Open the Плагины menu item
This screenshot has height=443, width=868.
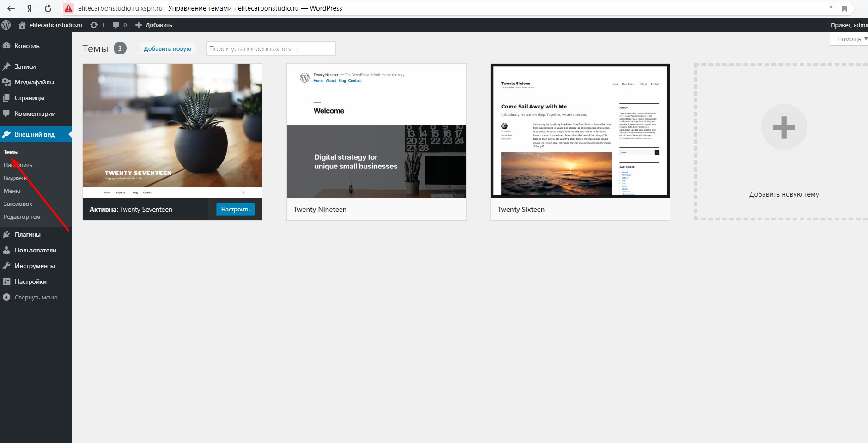[x=27, y=234]
